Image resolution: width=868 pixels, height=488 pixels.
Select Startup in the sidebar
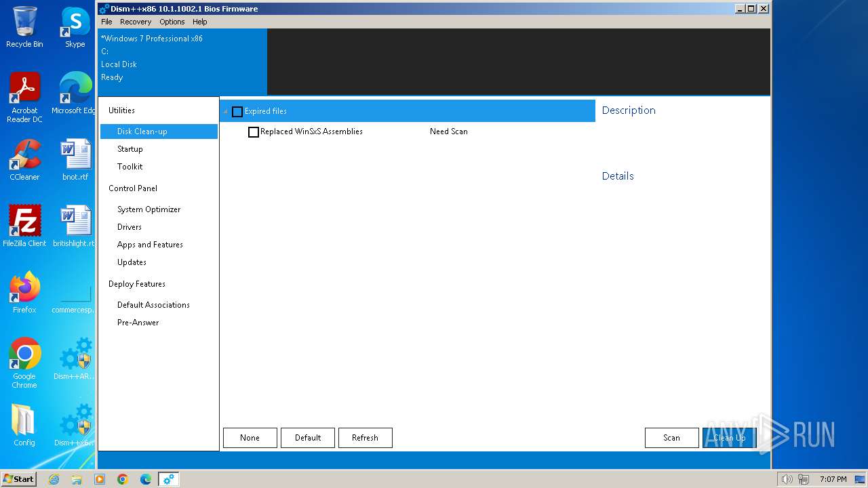coord(159,149)
